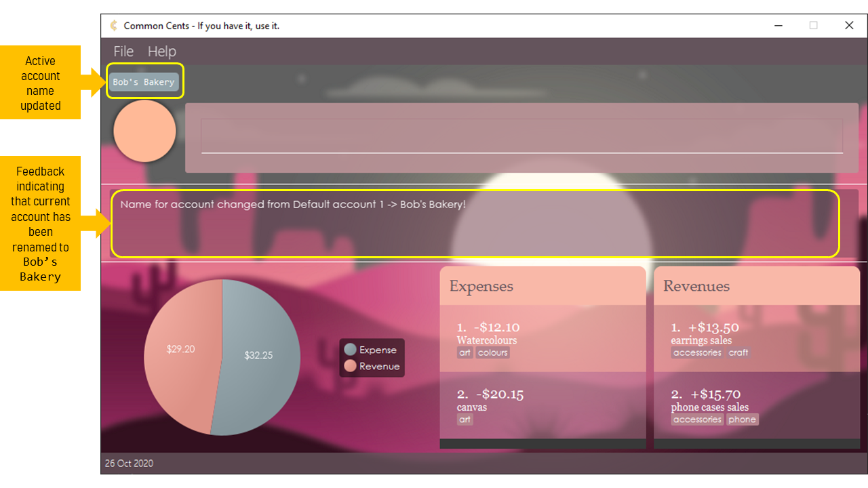
Task: Click the 'colours' tag on Watercolours
Action: coord(492,352)
